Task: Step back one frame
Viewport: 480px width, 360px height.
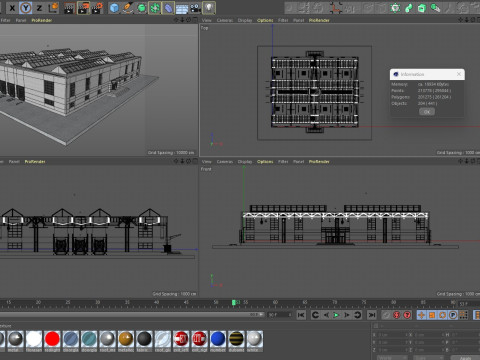Action: 326,315
